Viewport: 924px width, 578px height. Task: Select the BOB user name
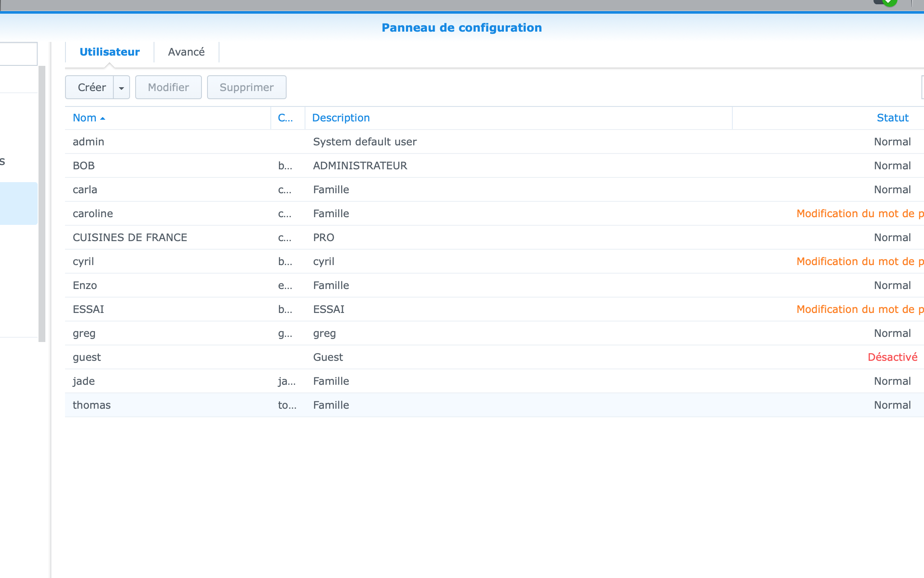84,165
